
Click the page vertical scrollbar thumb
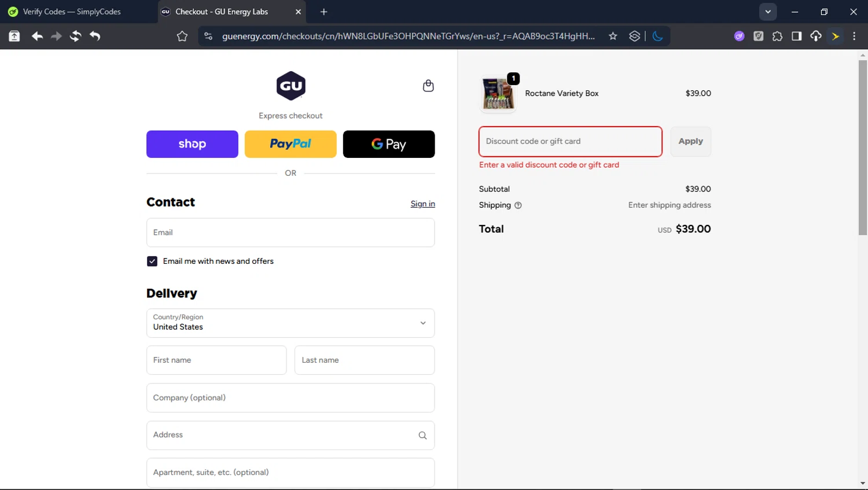(x=862, y=148)
